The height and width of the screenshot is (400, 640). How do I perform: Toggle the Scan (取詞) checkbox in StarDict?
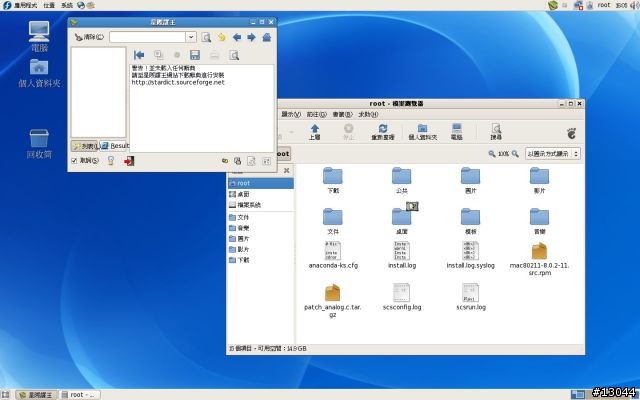coord(74,161)
